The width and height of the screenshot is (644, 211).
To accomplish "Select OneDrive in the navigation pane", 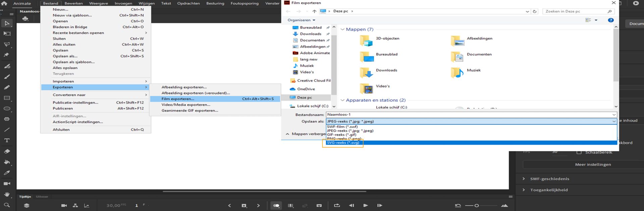I will click(x=306, y=89).
